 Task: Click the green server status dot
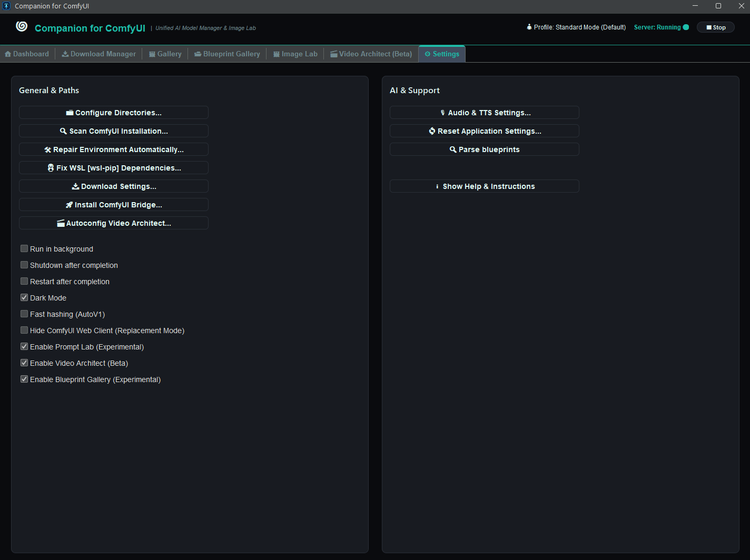click(686, 27)
